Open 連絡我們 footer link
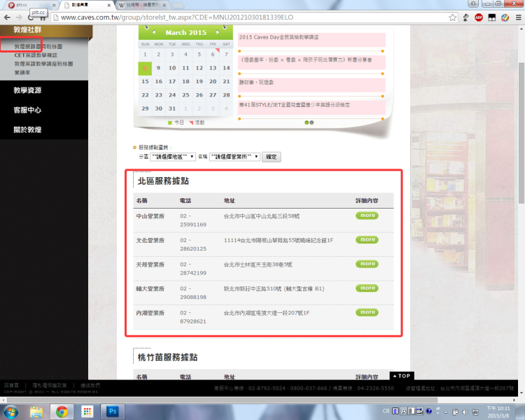 (x=90, y=386)
